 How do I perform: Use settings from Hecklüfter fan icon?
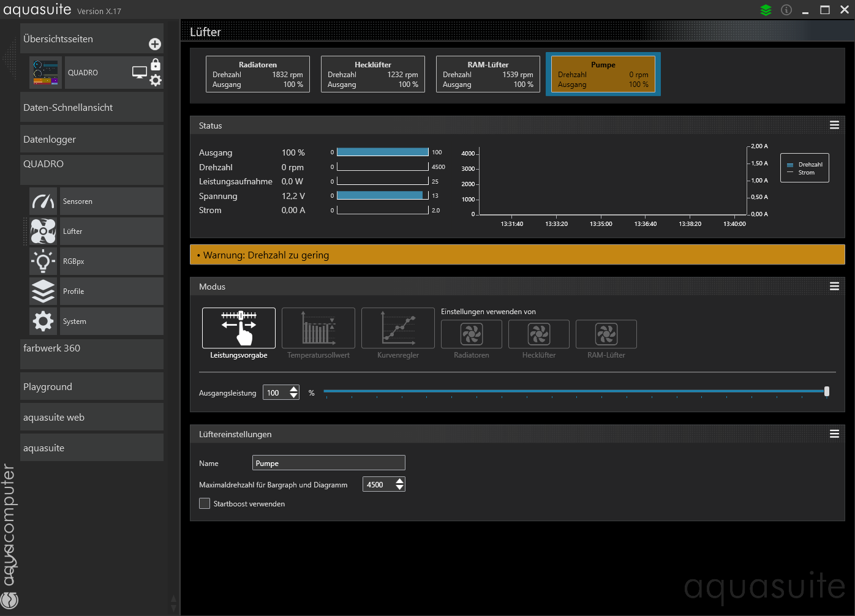539,334
